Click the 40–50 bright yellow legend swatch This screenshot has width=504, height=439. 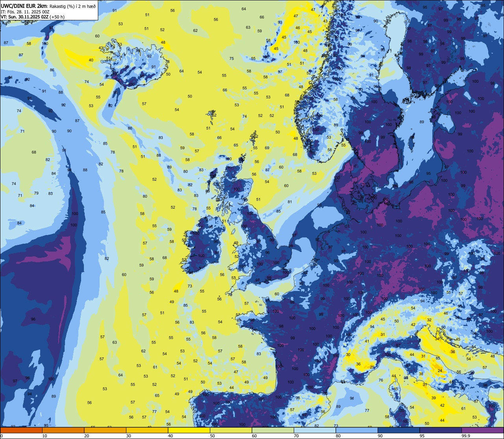pos(189,430)
